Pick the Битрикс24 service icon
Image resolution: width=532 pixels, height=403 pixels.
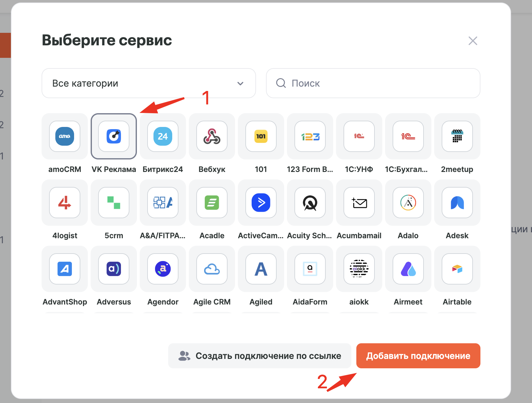click(x=163, y=136)
